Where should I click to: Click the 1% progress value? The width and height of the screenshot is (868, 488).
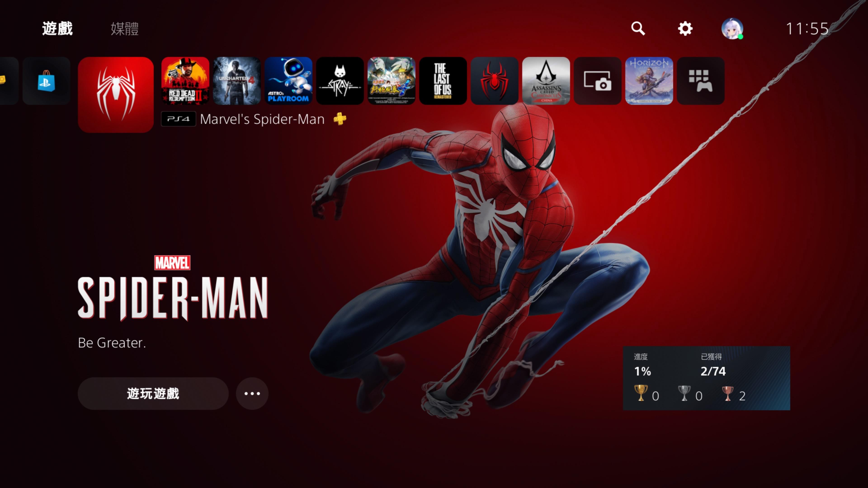[643, 371]
